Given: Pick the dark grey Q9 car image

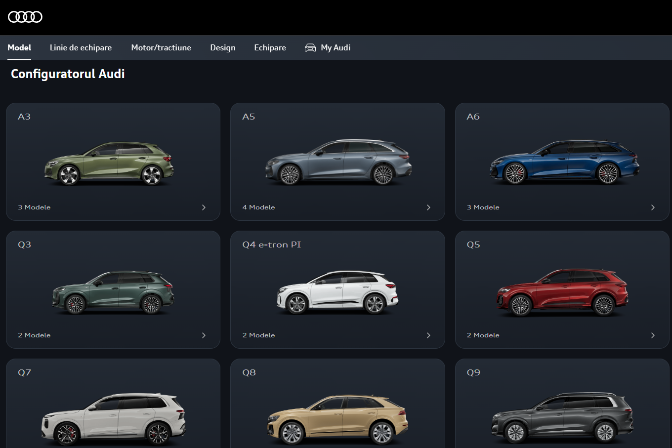Looking at the screenshot, I should (x=562, y=418).
